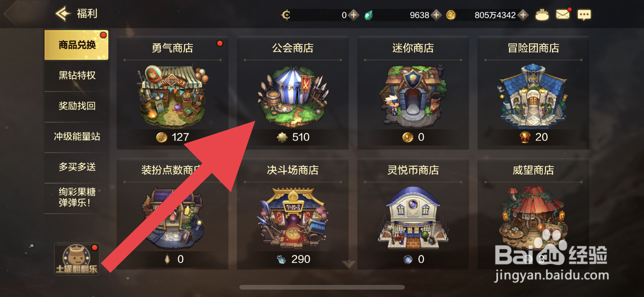644x297 pixels.
Task: Go back using the arrow beside 福利
Action: click(64, 14)
